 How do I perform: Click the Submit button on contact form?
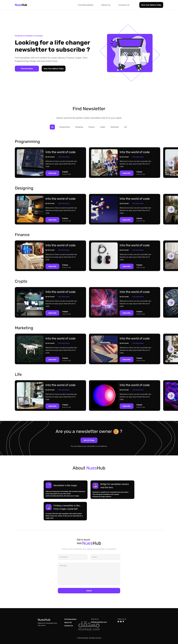point(89,591)
